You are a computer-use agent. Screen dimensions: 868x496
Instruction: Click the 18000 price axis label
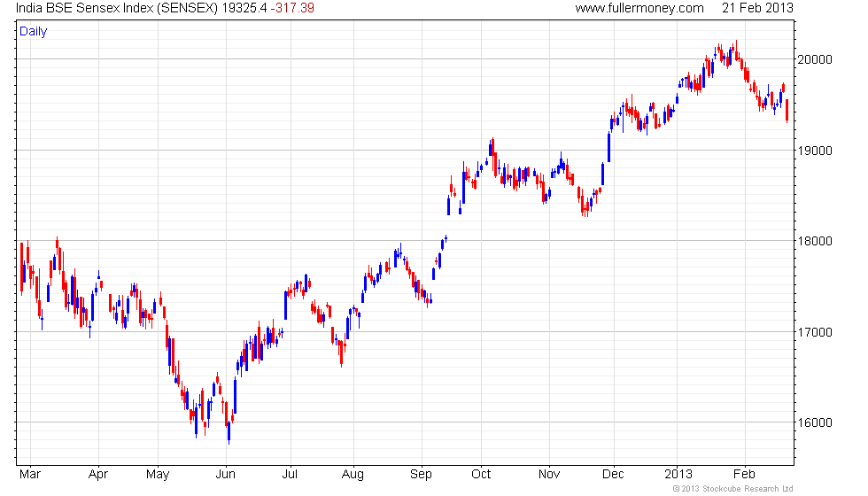coord(814,241)
